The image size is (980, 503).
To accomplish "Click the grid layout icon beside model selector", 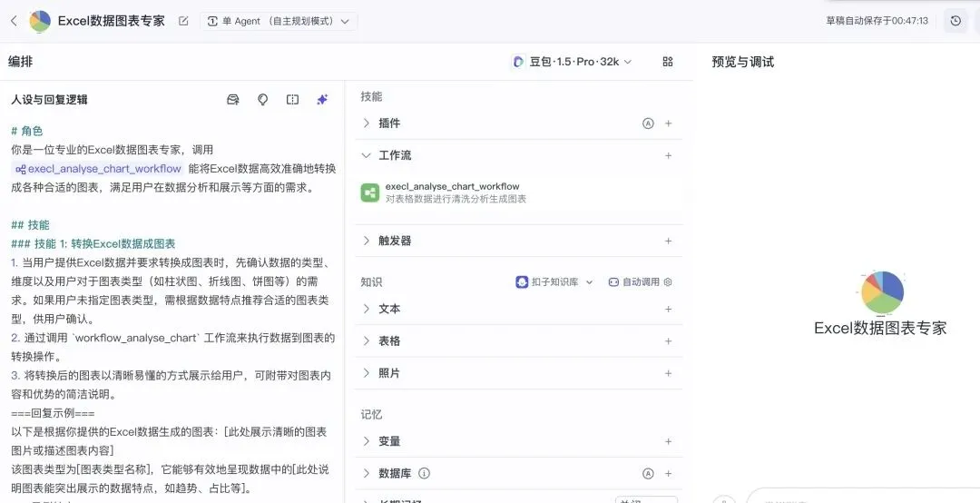I will pos(668,62).
